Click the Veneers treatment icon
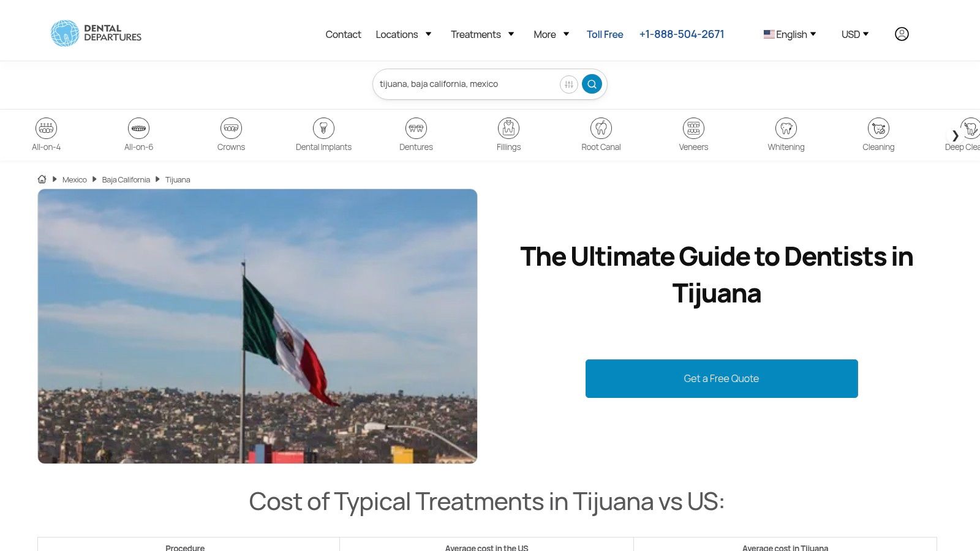Image resolution: width=980 pixels, height=551 pixels. pyautogui.click(x=693, y=129)
